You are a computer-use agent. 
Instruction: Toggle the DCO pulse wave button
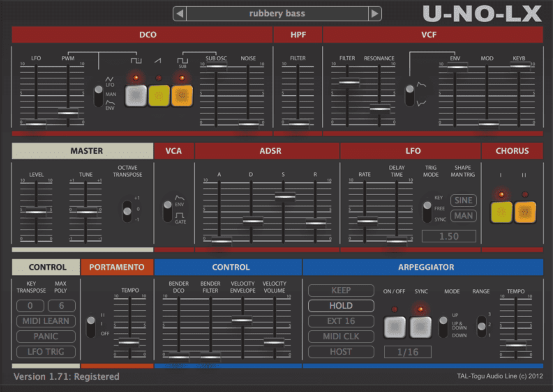[x=136, y=95]
